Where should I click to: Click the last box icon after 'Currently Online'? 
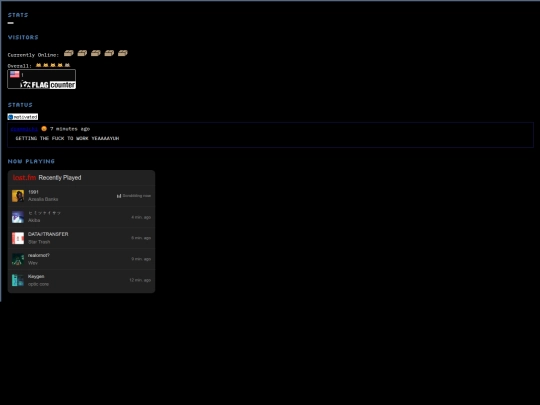point(123,53)
